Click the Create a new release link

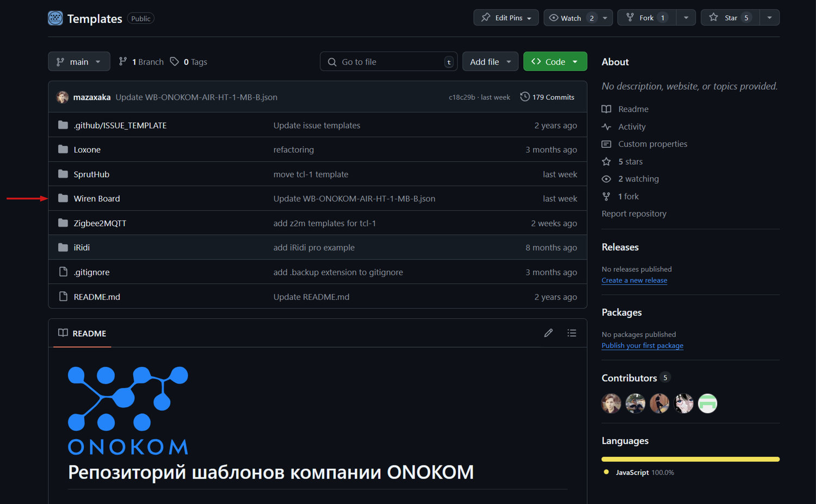pos(634,281)
